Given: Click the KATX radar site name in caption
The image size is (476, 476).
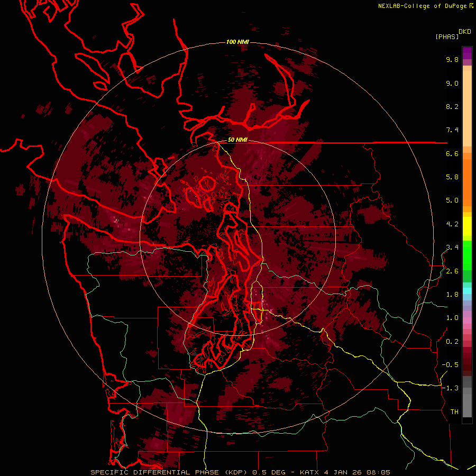Looking at the screenshot, I should click(x=309, y=472).
